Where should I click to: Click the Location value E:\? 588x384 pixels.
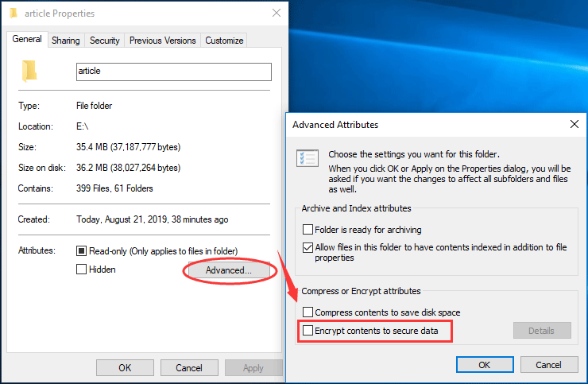pos(82,126)
